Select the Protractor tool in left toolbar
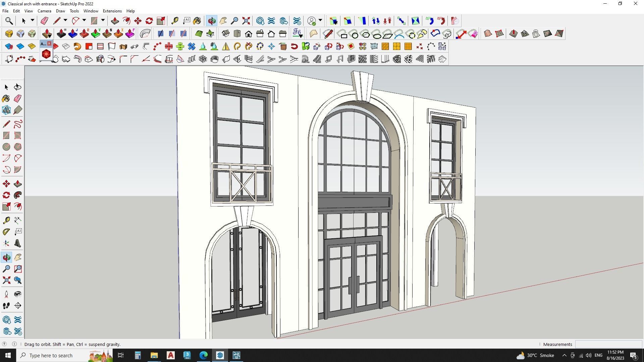This screenshot has height=362, width=644. click(x=6, y=232)
